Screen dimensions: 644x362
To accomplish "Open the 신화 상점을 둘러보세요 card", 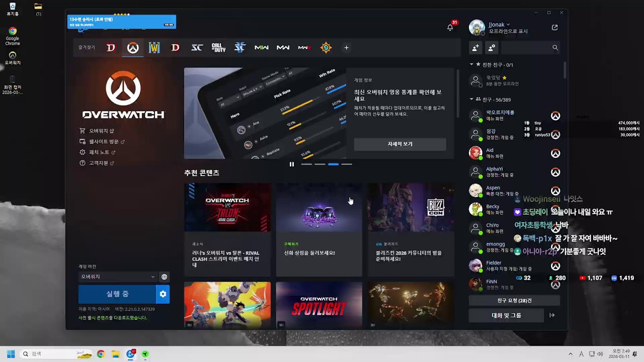I will [319, 230].
